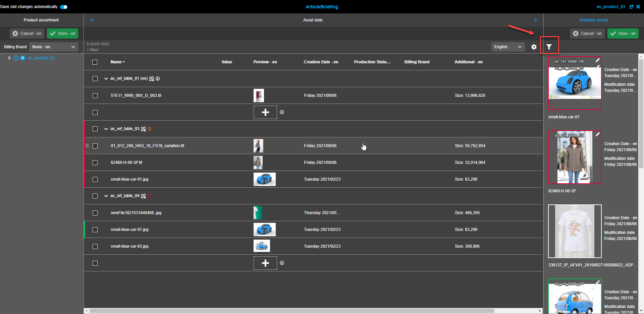Disable the Save slot changes automatically toggle
The height and width of the screenshot is (314, 644).
click(x=63, y=6)
